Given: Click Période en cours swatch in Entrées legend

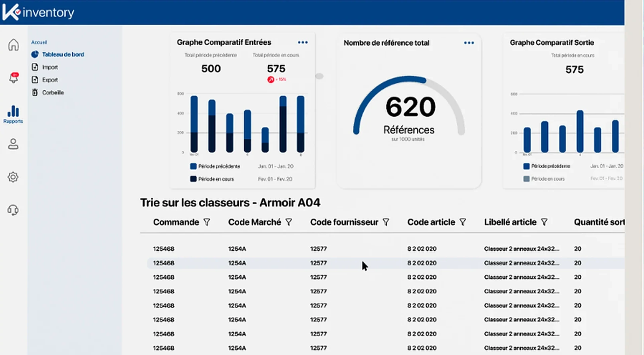Looking at the screenshot, I should click(x=193, y=179).
